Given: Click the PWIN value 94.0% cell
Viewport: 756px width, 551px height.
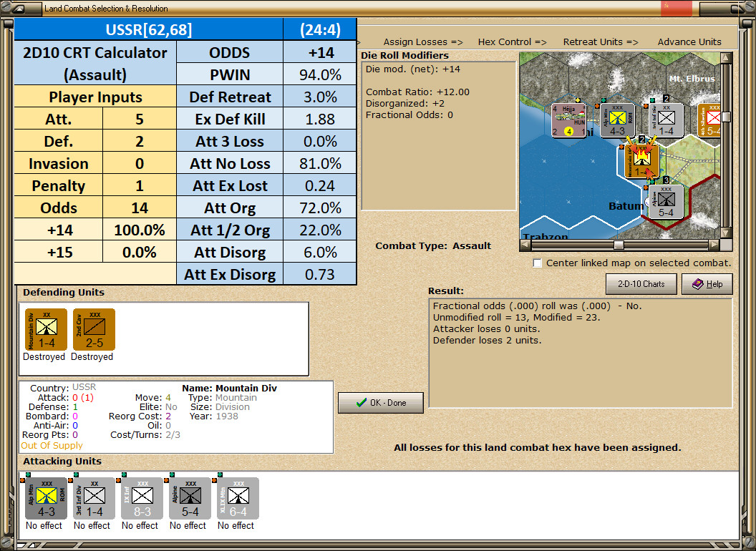Looking at the screenshot, I should coord(320,74).
